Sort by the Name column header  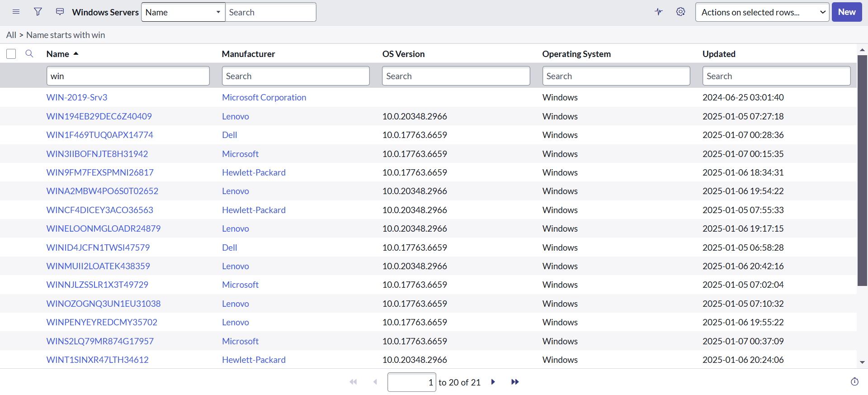pos(58,54)
